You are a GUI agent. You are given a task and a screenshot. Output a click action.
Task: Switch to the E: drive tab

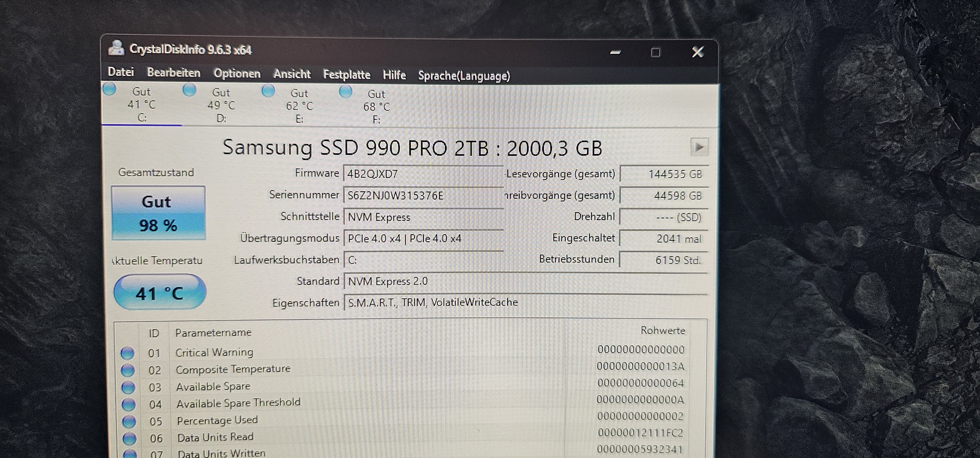tap(299, 106)
